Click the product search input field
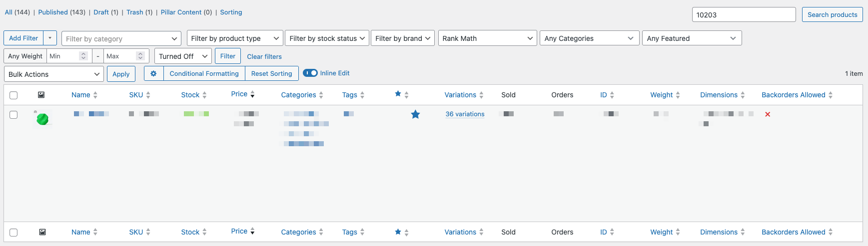This screenshot has width=868, height=246. 744,15
